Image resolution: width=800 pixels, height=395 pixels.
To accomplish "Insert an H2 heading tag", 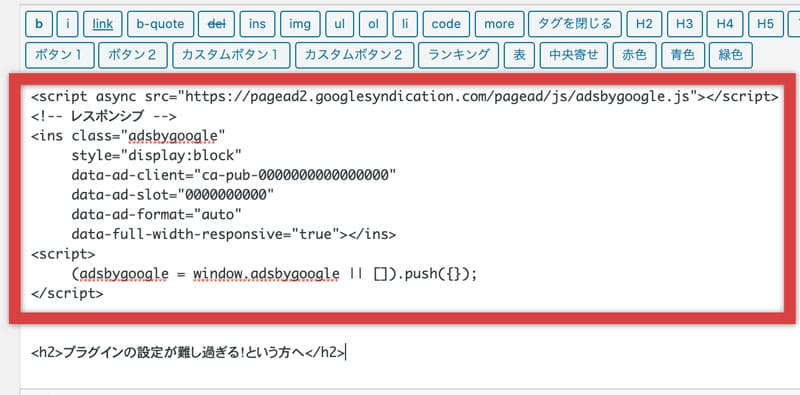I will pyautogui.click(x=644, y=24).
